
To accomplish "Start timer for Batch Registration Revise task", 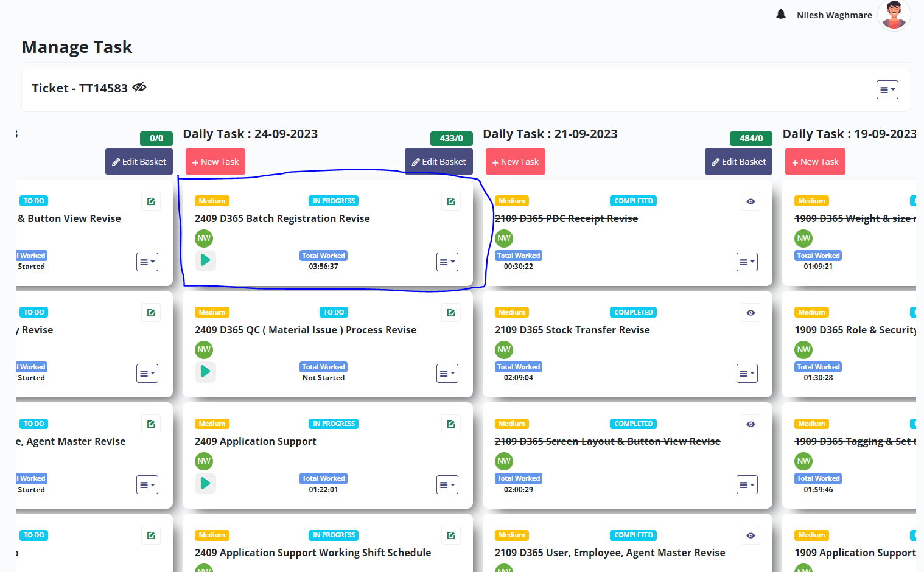I will point(205,260).
